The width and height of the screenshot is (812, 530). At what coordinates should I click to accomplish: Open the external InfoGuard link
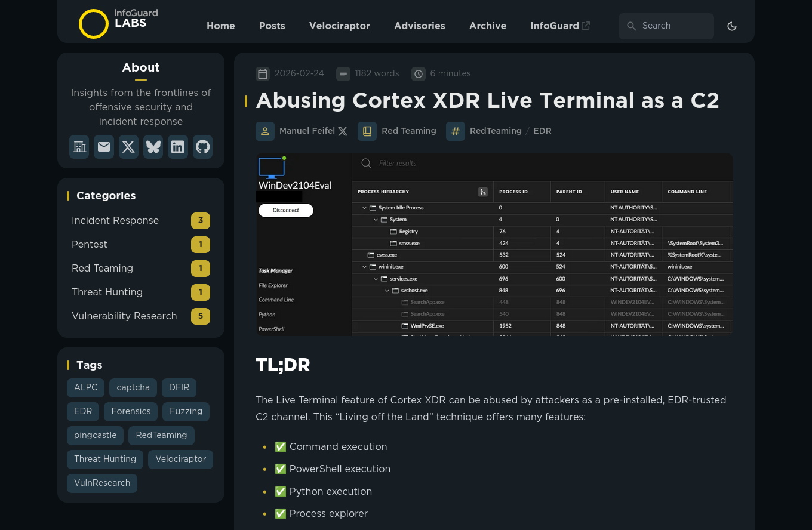(559, 26)
